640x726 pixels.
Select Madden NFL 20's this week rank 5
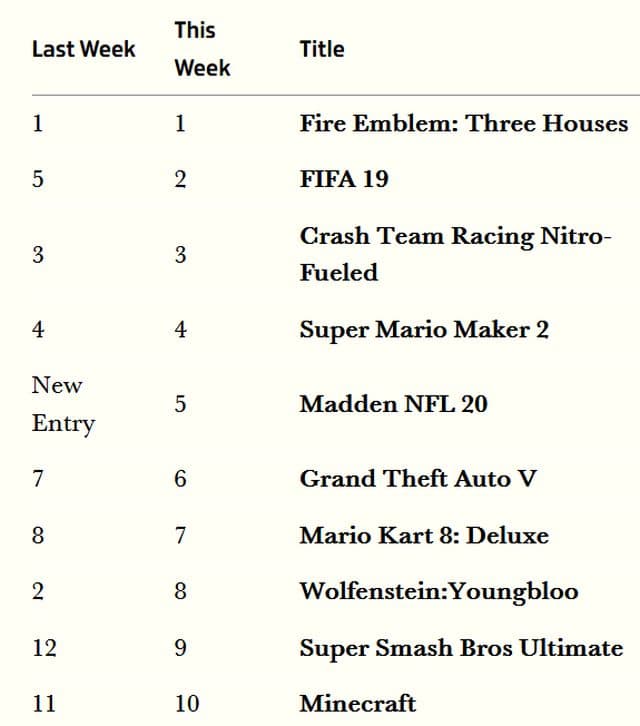coord(180,404)
